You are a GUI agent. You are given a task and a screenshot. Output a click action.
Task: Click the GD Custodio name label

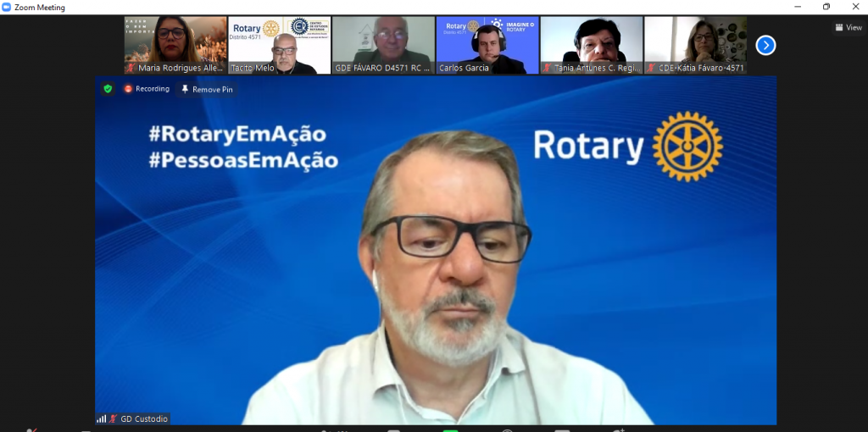144,418
